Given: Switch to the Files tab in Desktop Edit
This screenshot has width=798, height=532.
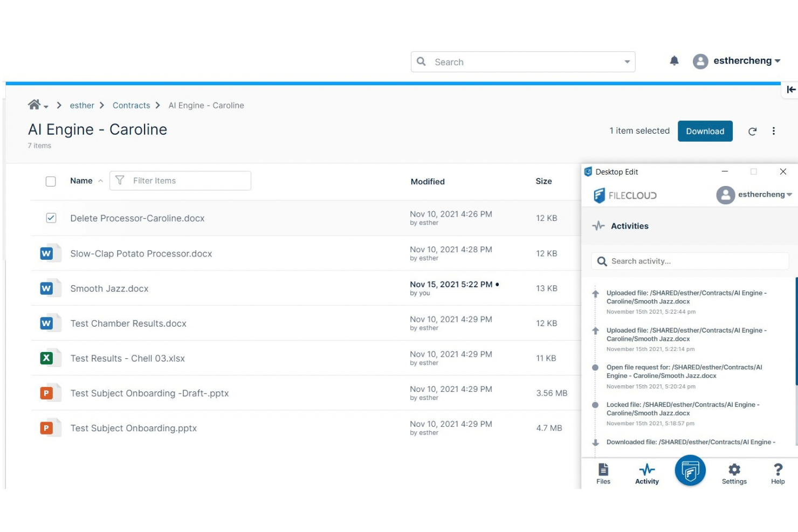Looking at the screenshot, I should pos(603,474).
